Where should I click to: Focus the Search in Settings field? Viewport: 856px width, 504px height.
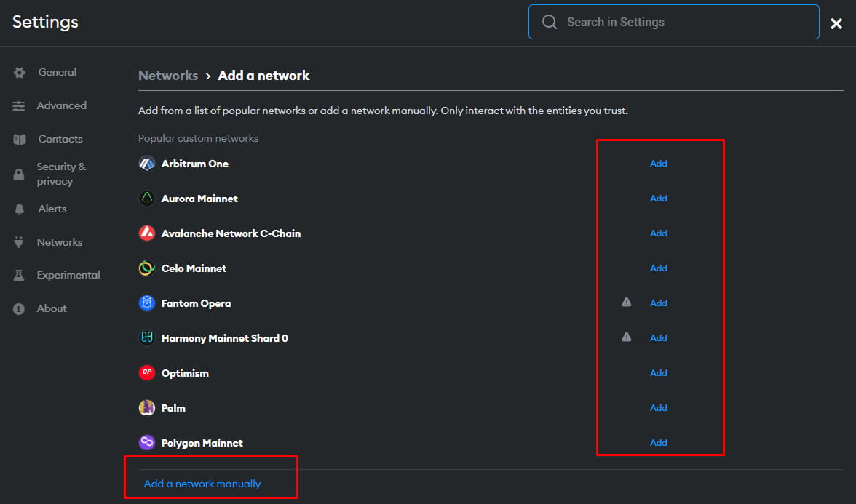click(x=674, y=22)
